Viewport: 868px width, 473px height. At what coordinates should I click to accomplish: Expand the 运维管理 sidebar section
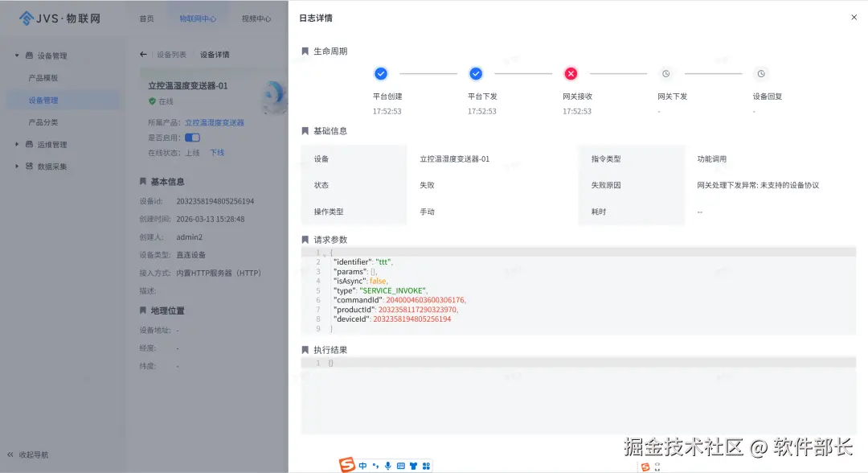[x=18, y=144]
